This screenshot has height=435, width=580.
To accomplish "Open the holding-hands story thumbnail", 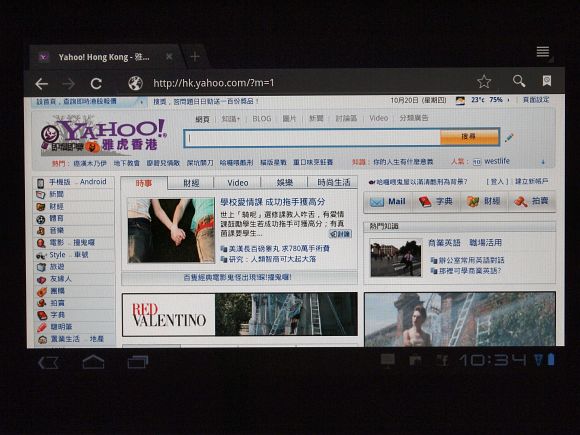I will [171, 230].
